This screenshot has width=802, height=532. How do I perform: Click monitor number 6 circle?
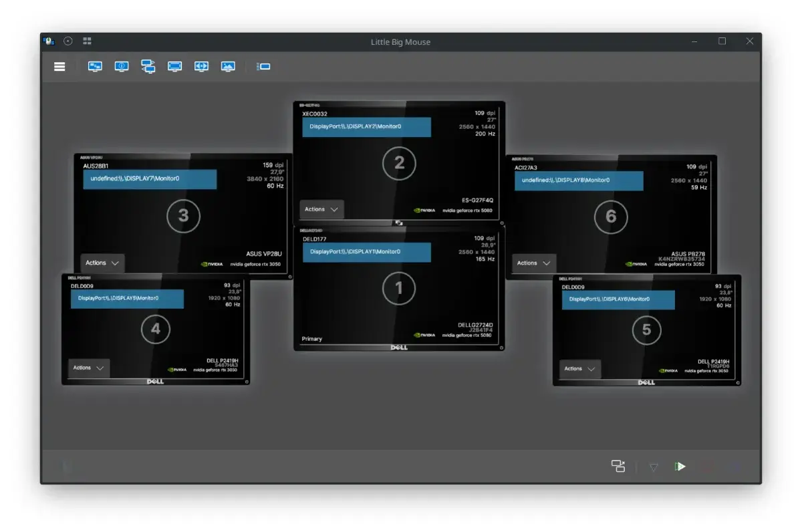click(611, 217)
